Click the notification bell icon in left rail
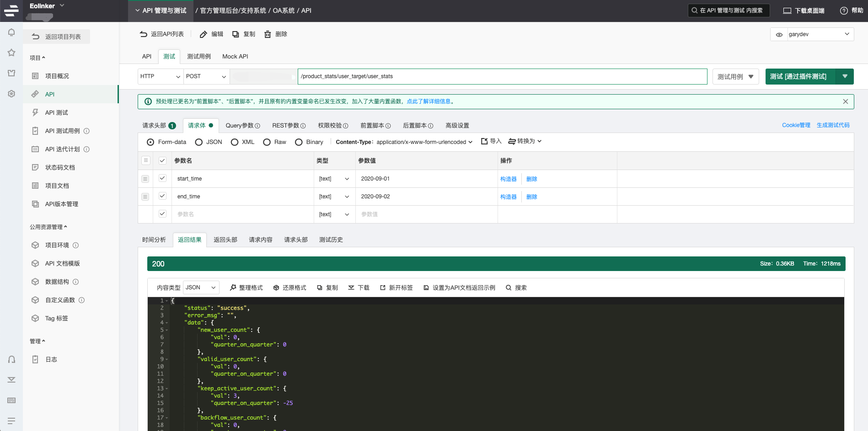868x431 pixels. (11, 32)
